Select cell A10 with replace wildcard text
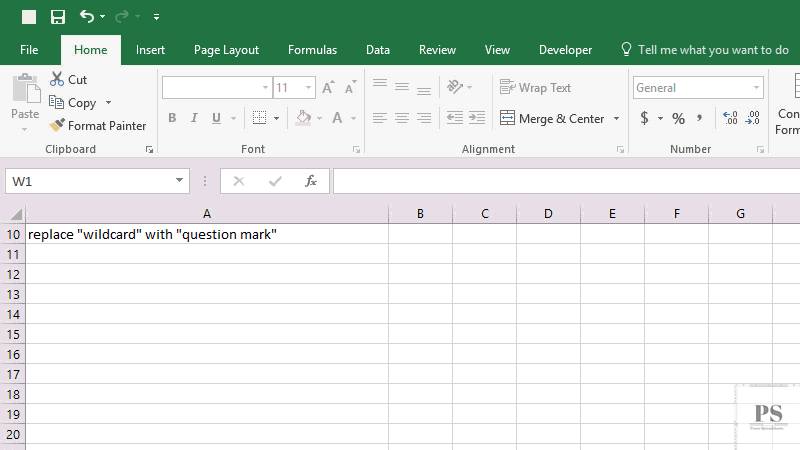The height and width of the screenshot is (450, 800). (207, 234)
